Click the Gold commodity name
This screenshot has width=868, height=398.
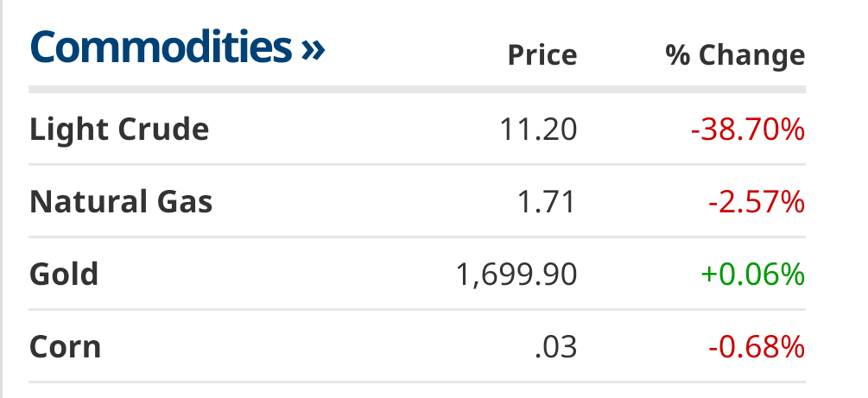coord(64,275)
